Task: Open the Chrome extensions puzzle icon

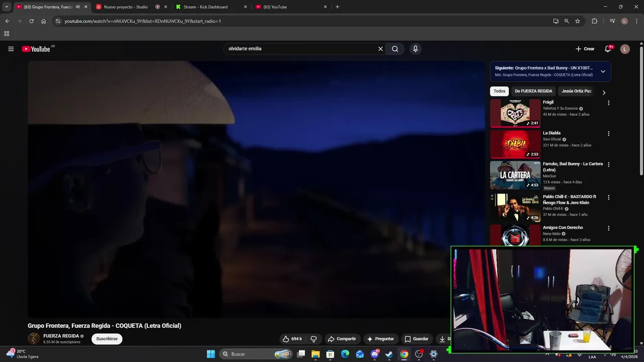Action: tap(594, 21)
